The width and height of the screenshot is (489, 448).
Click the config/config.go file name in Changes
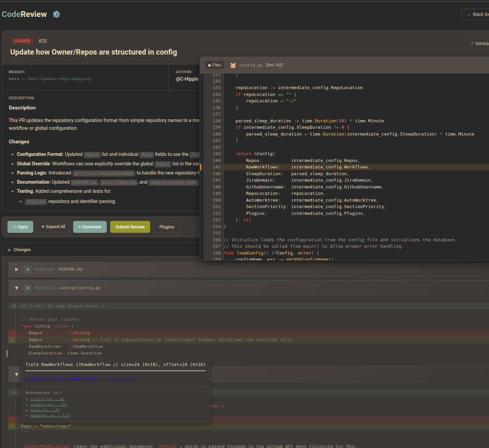(x=80, y=288)
